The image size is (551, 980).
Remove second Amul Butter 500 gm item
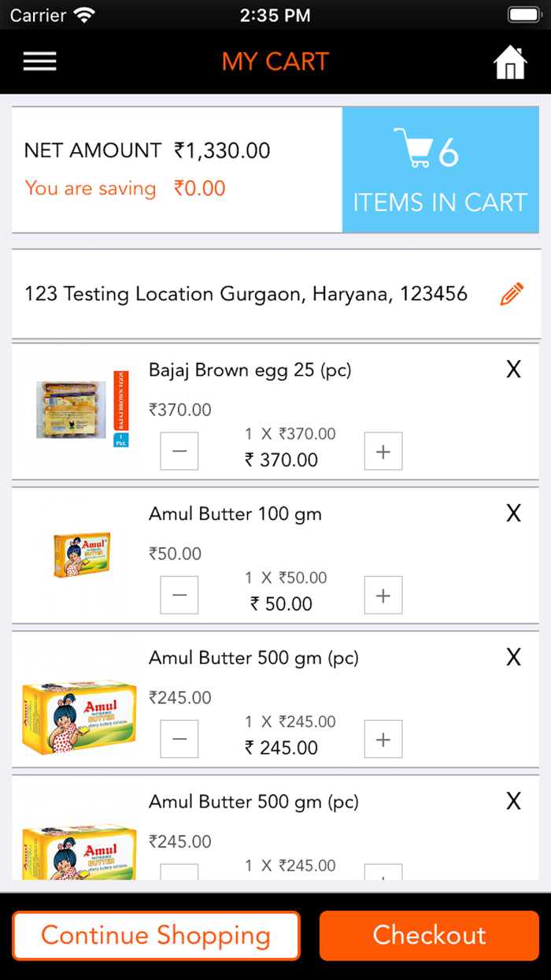pos(513,801)
